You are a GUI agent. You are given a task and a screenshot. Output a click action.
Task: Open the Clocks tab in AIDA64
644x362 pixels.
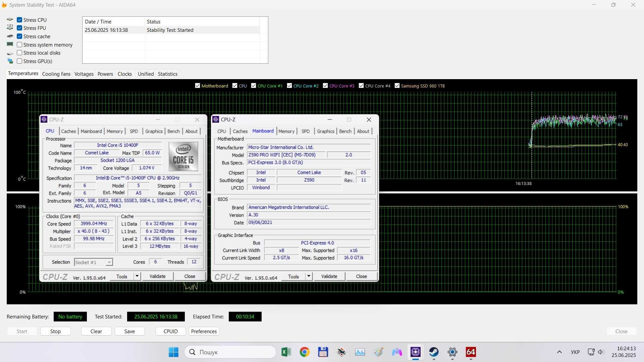coord(125,74)
